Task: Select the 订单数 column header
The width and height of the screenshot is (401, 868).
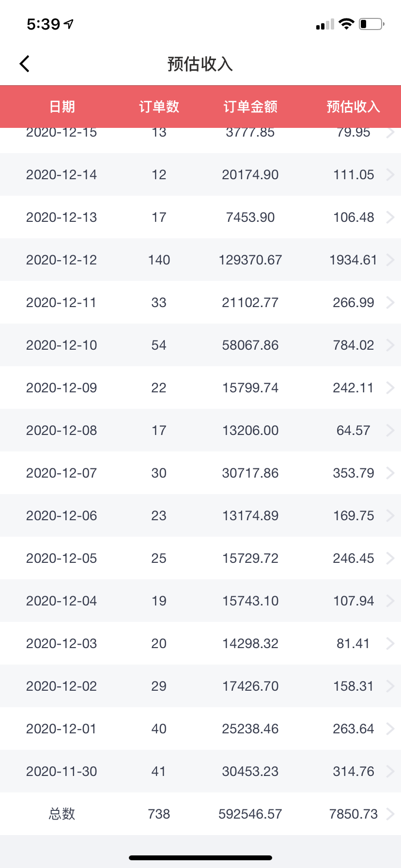Action: coord(159,107)
